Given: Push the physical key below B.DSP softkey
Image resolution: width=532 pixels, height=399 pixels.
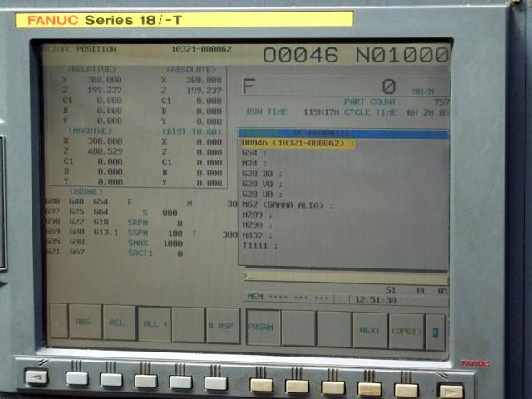Looking at the screenshot, I should click(216, 383).
